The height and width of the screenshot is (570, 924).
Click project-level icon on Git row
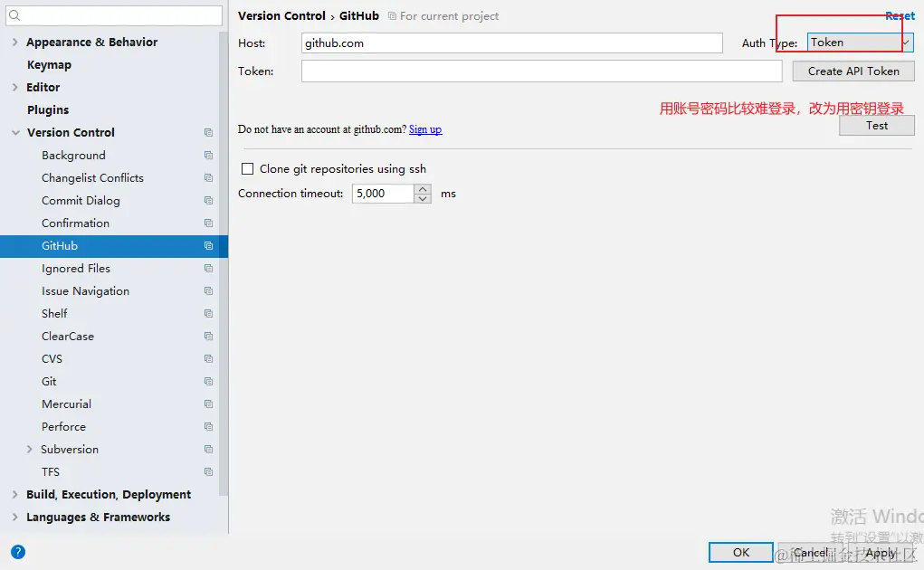(x=208, y=382)
